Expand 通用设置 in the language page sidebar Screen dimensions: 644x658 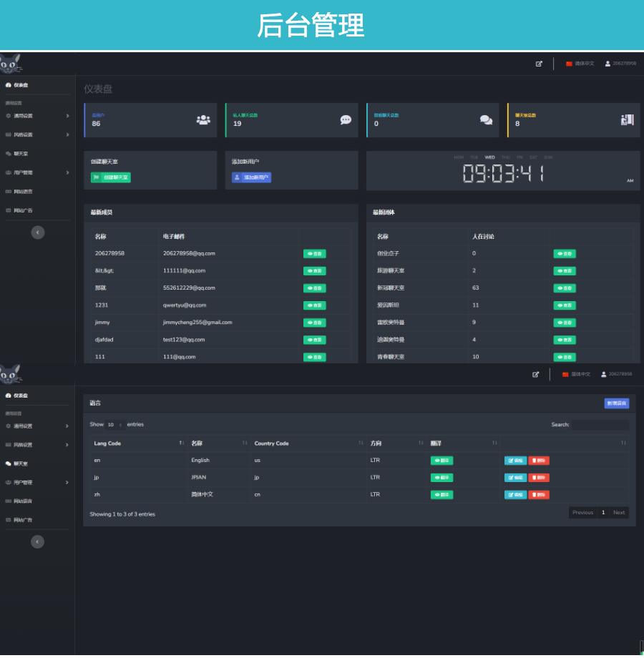(36, 426)
